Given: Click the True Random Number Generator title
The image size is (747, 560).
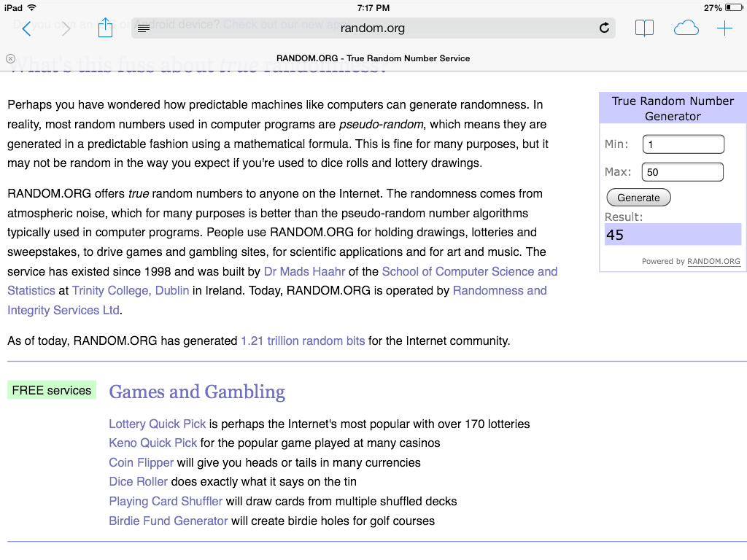Looking at the screenshot, I should [673, 109].
